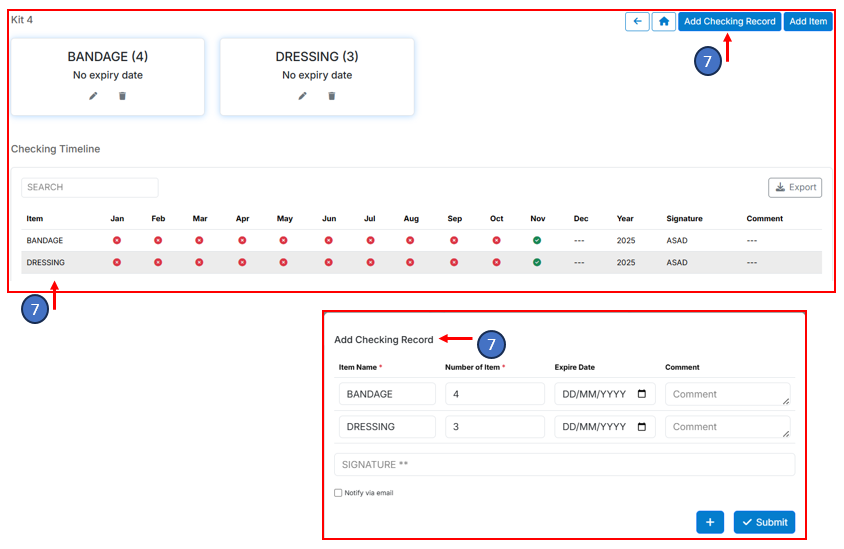Click the blue plus button in form
This screenshot has width=844, height=549.
point(710,522)
